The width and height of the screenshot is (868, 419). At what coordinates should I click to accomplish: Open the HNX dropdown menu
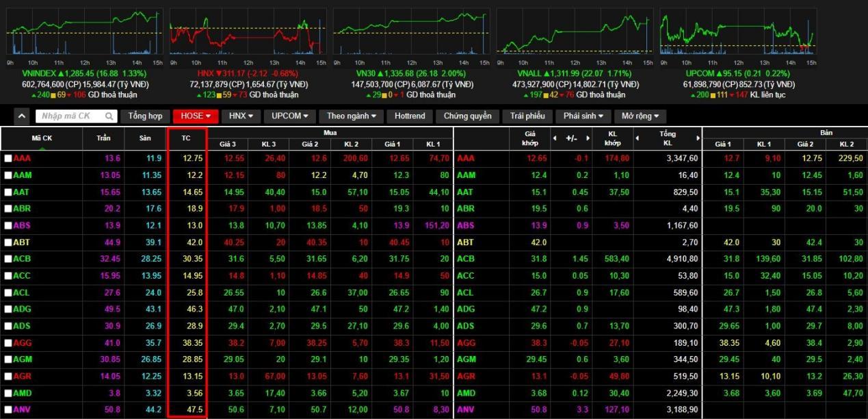(241, 116)
